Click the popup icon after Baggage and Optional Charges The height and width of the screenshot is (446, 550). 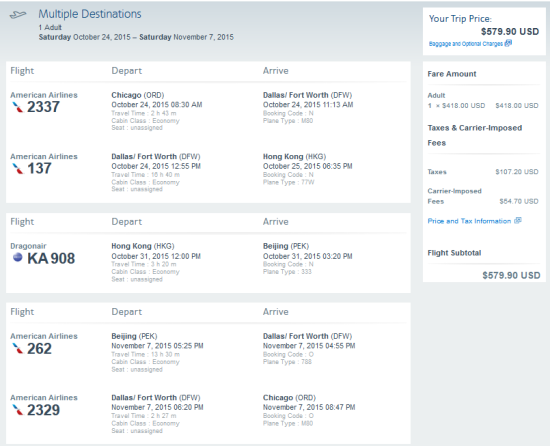pos(508,43)
